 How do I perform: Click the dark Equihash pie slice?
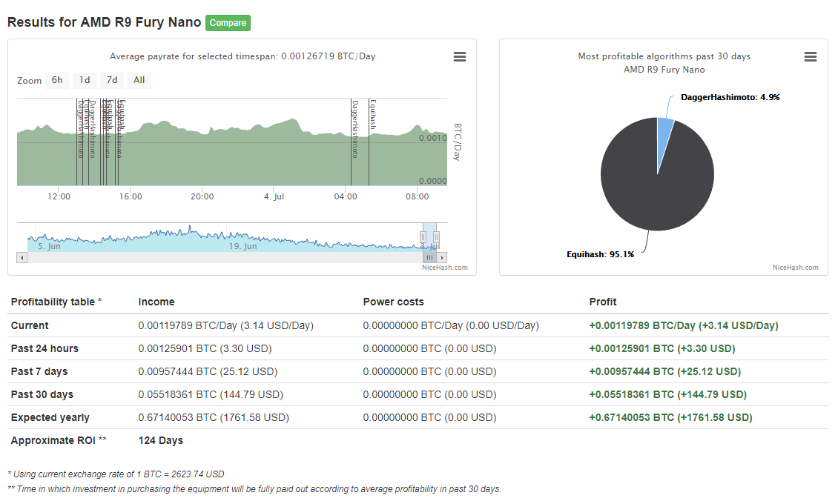[653, 193]
